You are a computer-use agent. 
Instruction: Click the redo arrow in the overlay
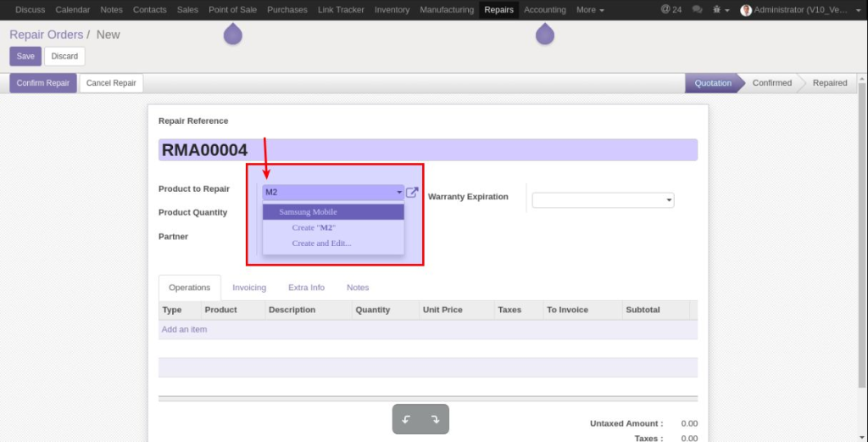435,419
